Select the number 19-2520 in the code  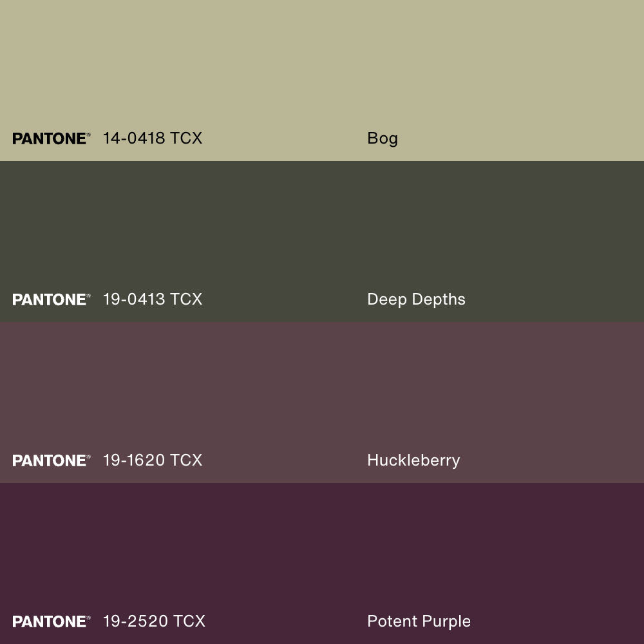(x=135, y=621)
